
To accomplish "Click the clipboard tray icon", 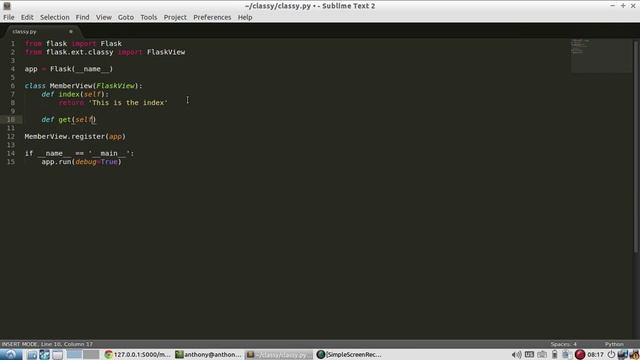I will [x=566, y=355].
